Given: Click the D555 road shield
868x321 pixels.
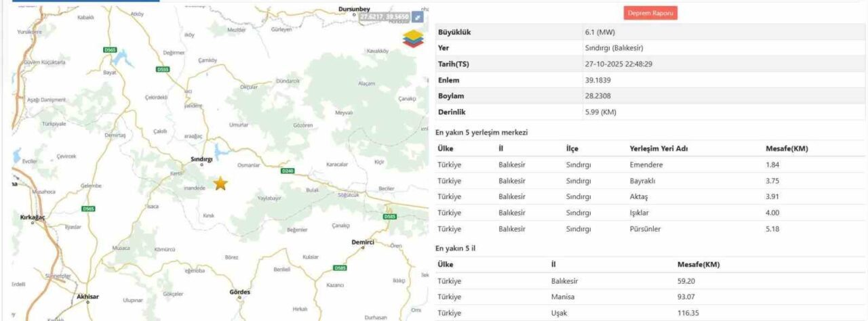Looking at the screenshot, I should (163, 69).
